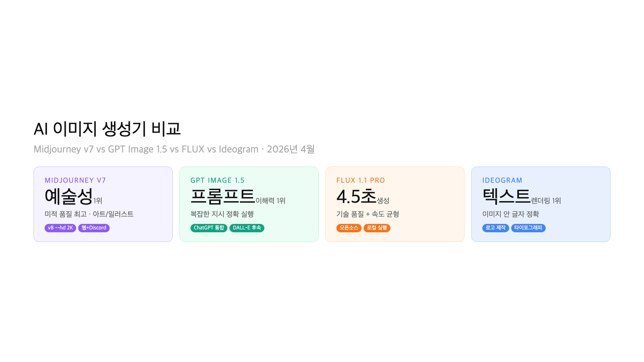
Task: Select the '타이포그래피' blue tag
Action: point(528,228)
